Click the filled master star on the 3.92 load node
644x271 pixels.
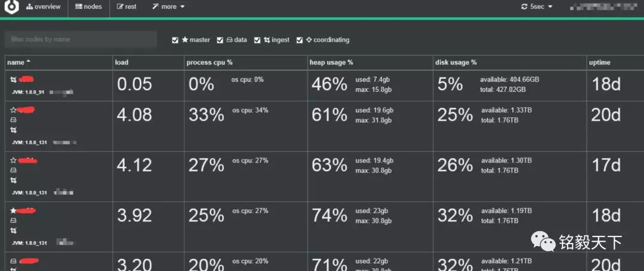13,210
